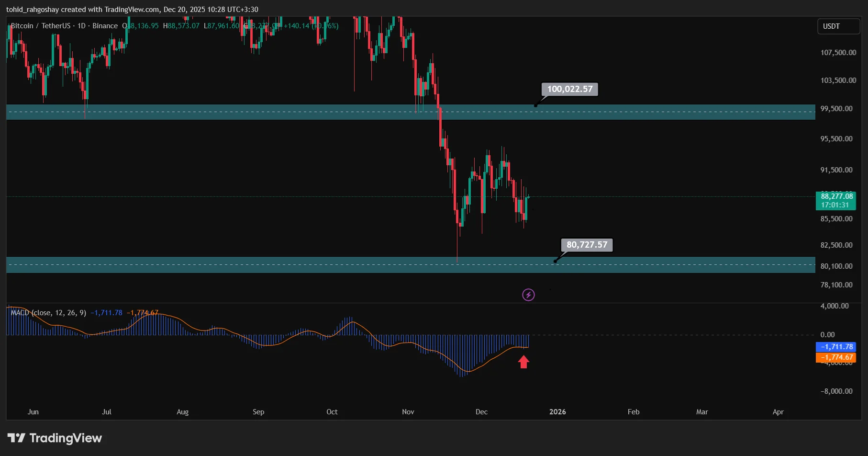Click the 100,022.57 price level label
Image resolution: width=868 pixels, height=456 pixels.
tap(569, 89)
